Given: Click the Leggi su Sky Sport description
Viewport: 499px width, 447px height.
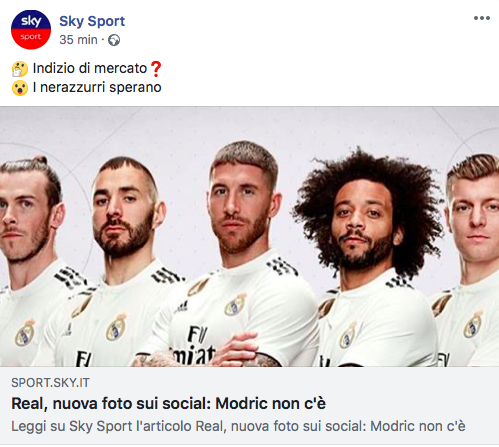Looking at the screenshot, I should coord(238,426).
